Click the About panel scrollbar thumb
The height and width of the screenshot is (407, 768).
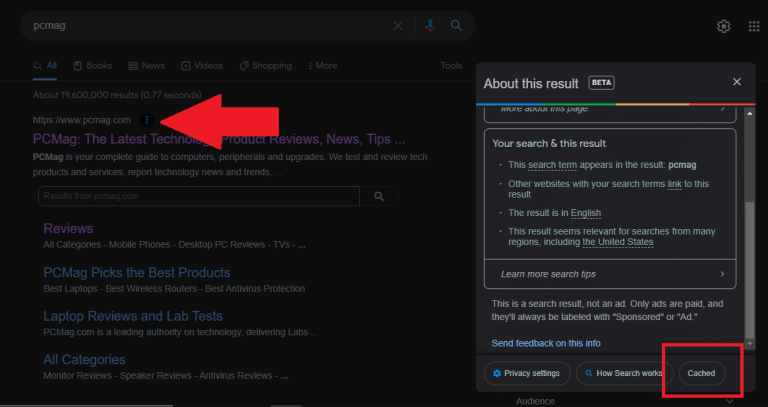point(749,270)
